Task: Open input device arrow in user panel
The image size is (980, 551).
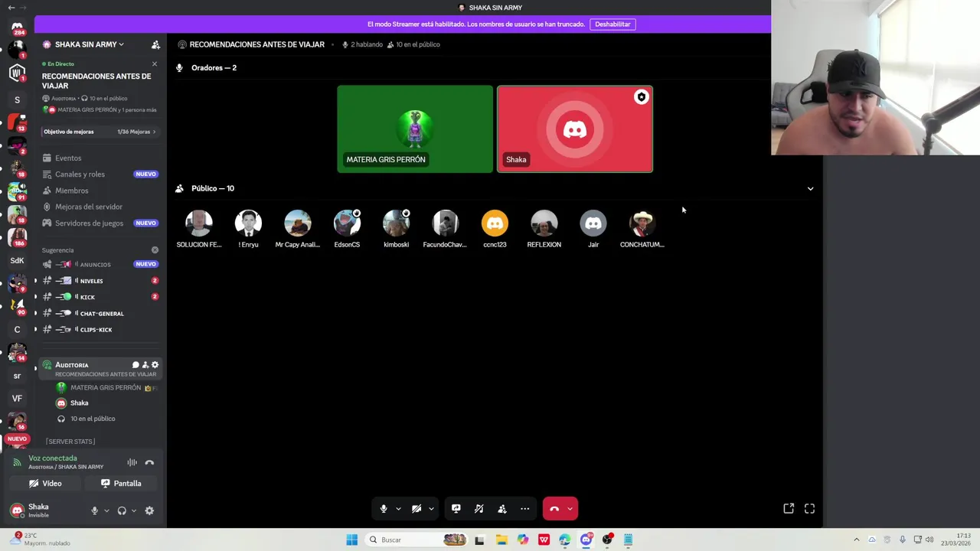Action: click(x=106, y=510)
